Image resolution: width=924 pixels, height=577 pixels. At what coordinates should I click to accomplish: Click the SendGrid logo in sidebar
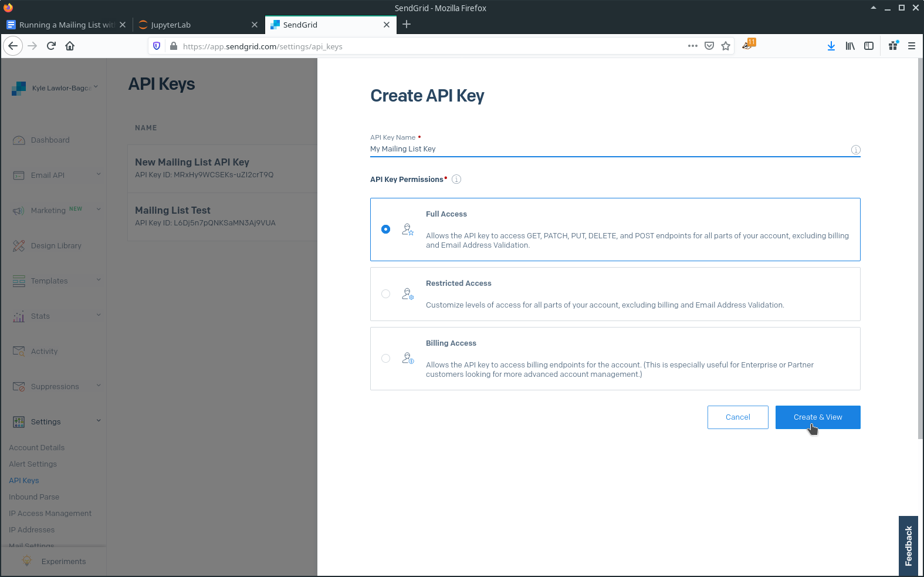click(19, 89)
